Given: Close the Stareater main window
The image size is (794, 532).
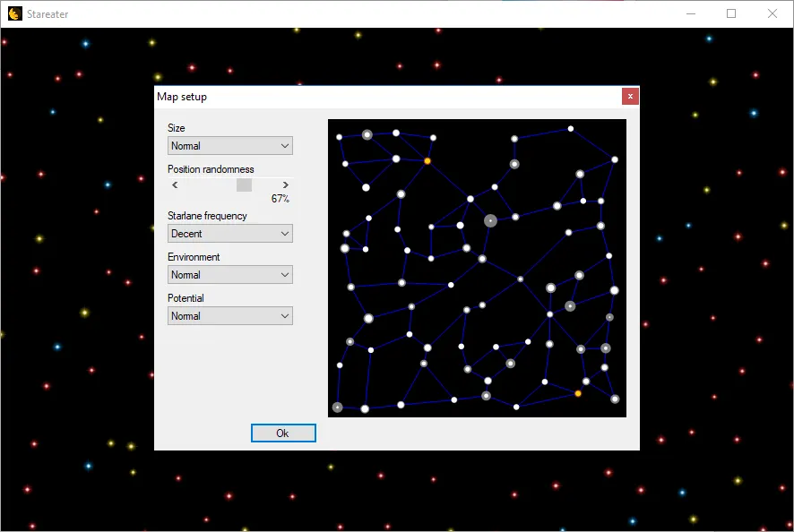Looking at the screenshot, I should tap(772, 13).
